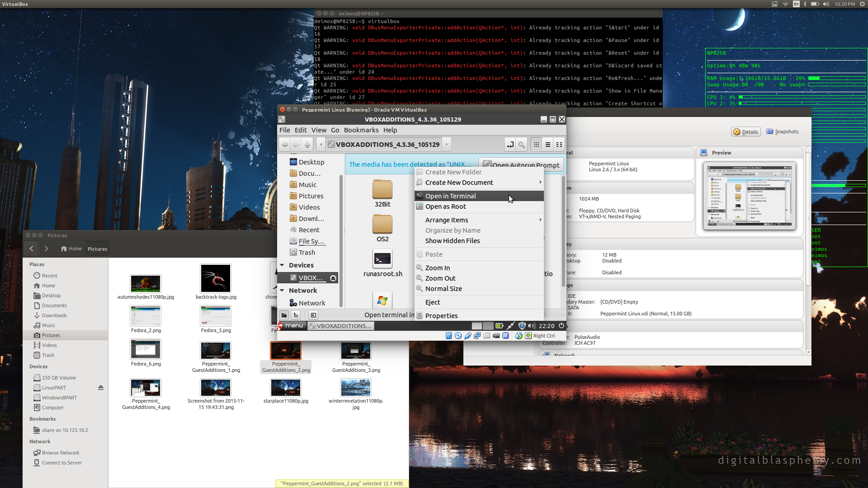This screenshot has height=488, width=868.
Task: Select Peppermint_GuestAdditions_3.png thumbnail
Action: [356, 351]
